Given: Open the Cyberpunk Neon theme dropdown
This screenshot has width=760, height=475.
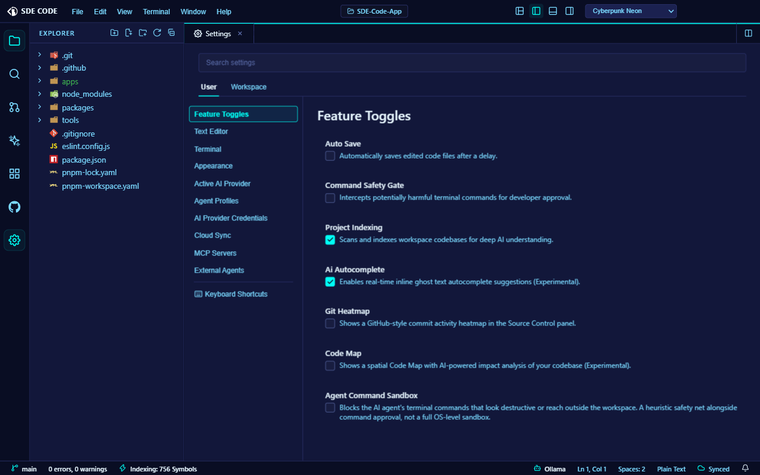Looking at the screenshot, I should pos(631,11).
